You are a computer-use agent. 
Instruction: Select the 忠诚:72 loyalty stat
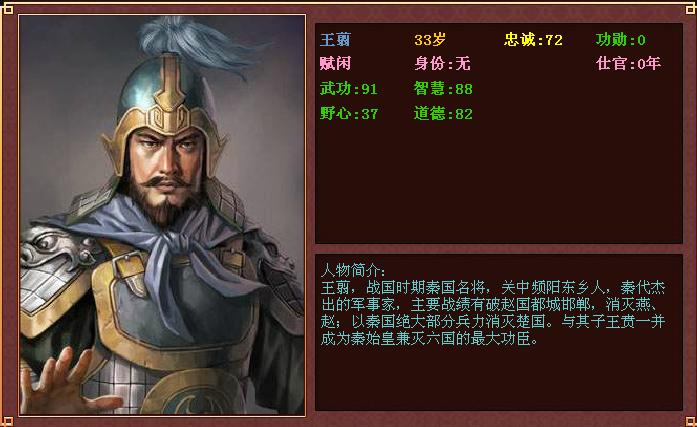pyautogui.click(x=533, y=40)
